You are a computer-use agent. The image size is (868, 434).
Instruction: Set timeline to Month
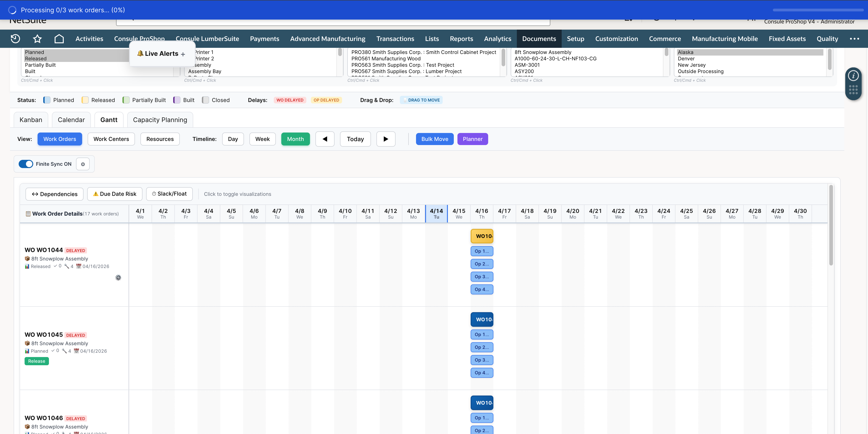click(x=295, y=139)
